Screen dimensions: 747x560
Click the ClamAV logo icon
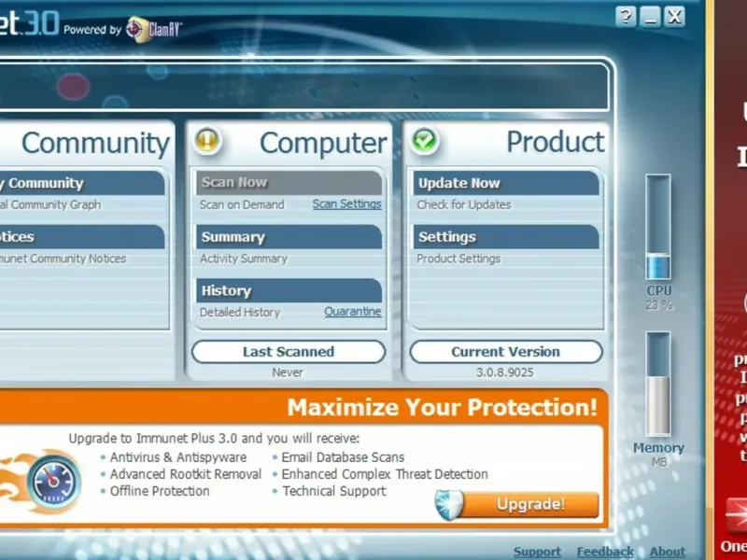pyautogui.click(x=138, y=30)
